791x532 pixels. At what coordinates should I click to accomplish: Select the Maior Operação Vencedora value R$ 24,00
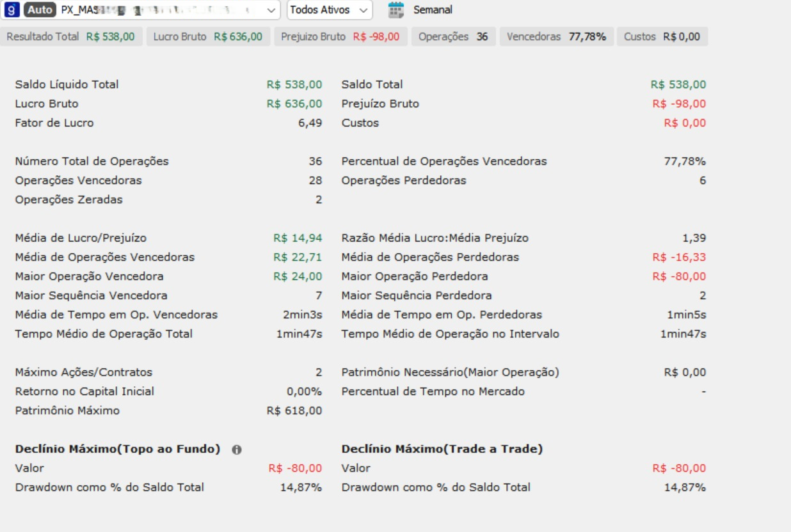(x=298, y=276)
